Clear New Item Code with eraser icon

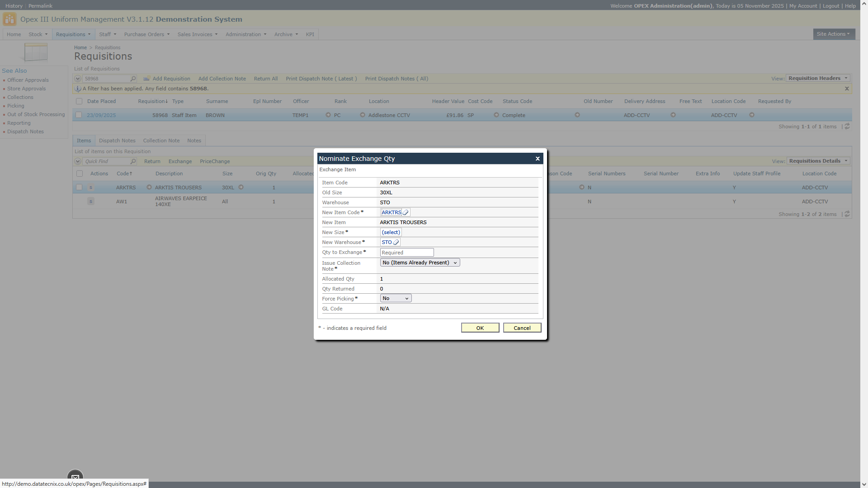tap(406, 212)
